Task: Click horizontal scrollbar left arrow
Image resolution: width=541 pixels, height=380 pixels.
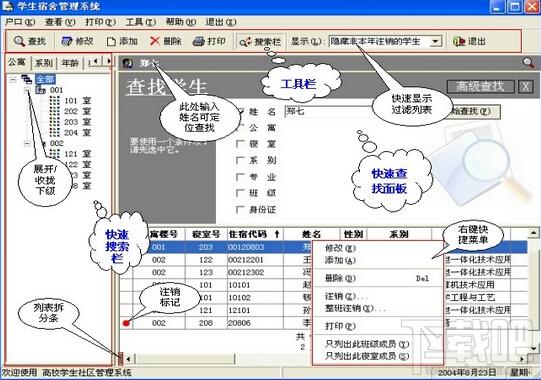Action: [128, 359]
